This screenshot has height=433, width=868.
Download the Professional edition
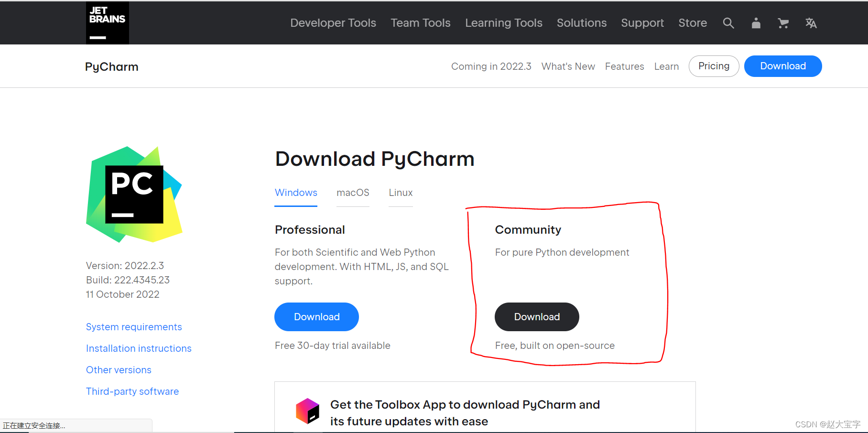316,316
